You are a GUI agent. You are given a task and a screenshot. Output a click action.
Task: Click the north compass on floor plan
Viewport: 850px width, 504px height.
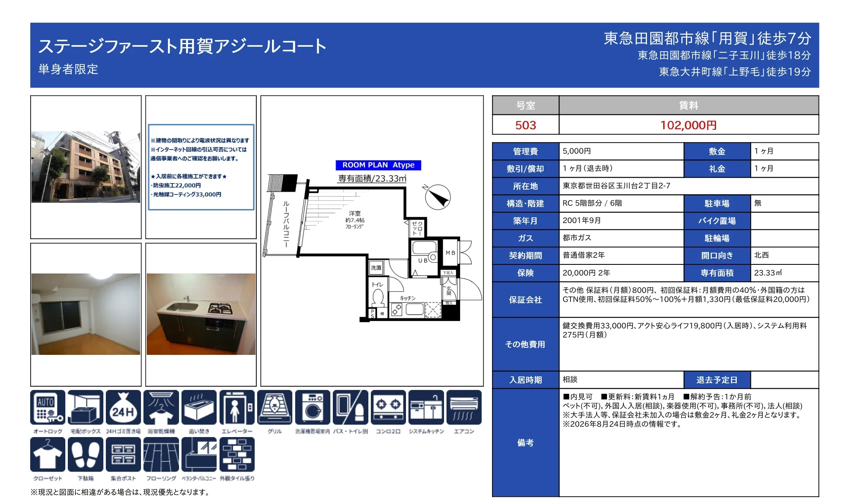pos(437,197)
